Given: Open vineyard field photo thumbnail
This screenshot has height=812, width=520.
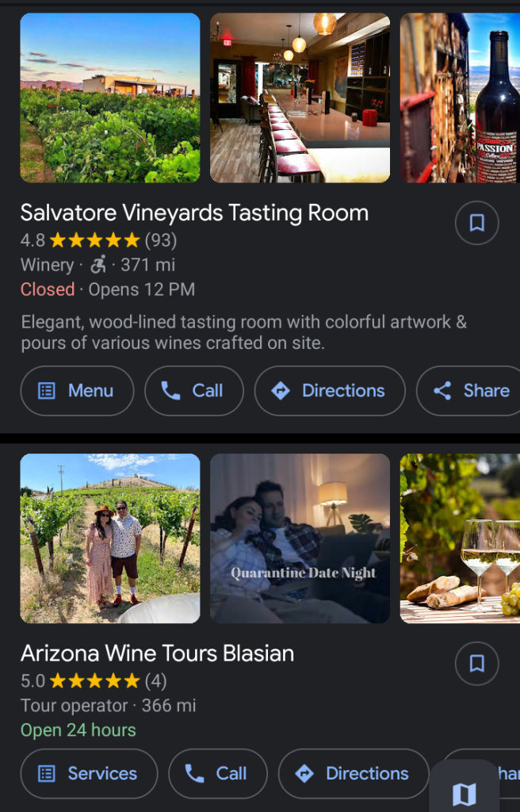Looking at the screenshot, I should pos(110,98).
